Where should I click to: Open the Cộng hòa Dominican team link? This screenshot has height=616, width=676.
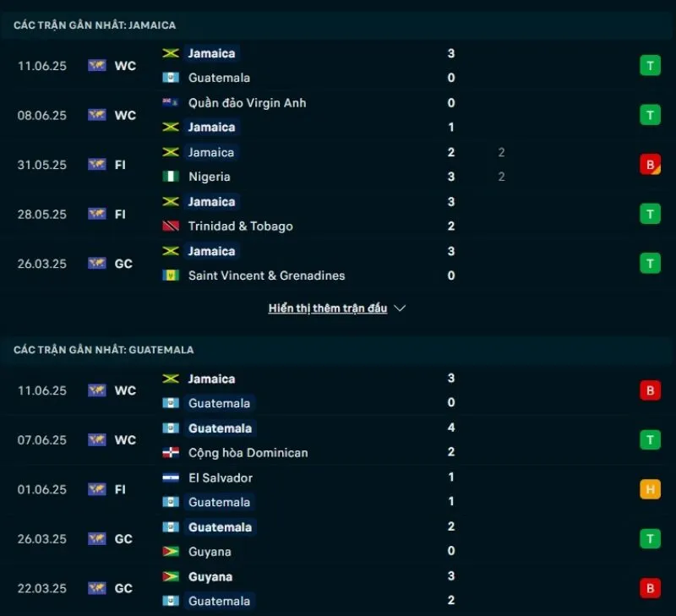[248, 453]
